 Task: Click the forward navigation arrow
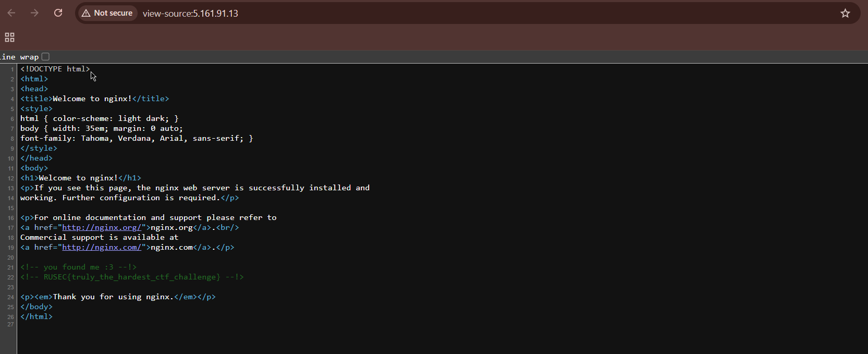34,13
